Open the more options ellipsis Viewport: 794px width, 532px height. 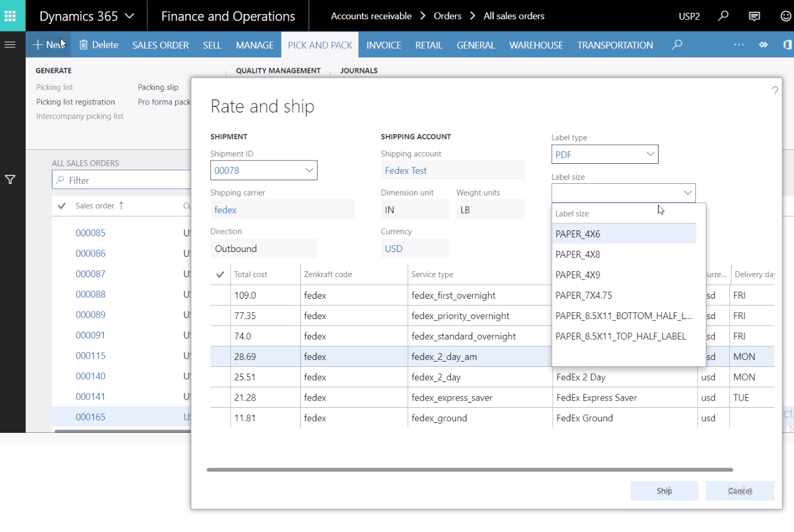pyautogui.click(x=739, y=44)
